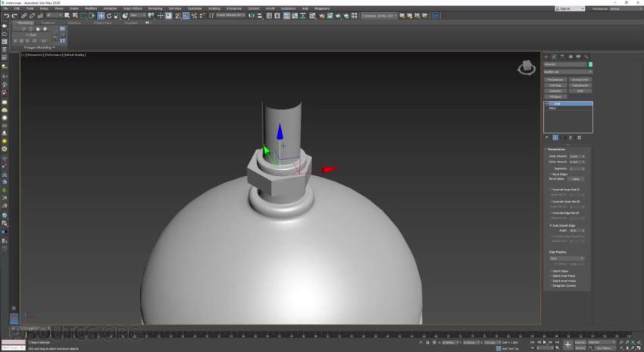The width and height of the screenshot is (644, 352).
Task: Click the object name field
Action: [x=565, y=64]
